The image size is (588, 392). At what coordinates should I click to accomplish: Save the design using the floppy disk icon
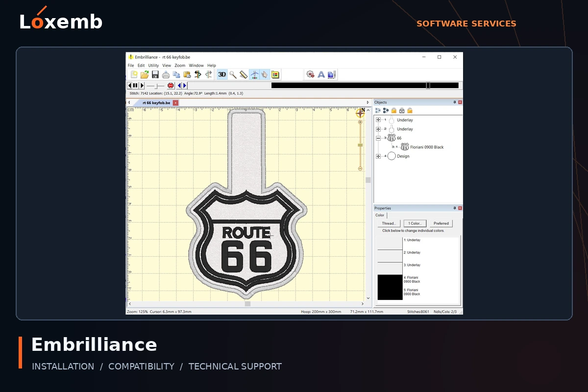coord(155,74)
